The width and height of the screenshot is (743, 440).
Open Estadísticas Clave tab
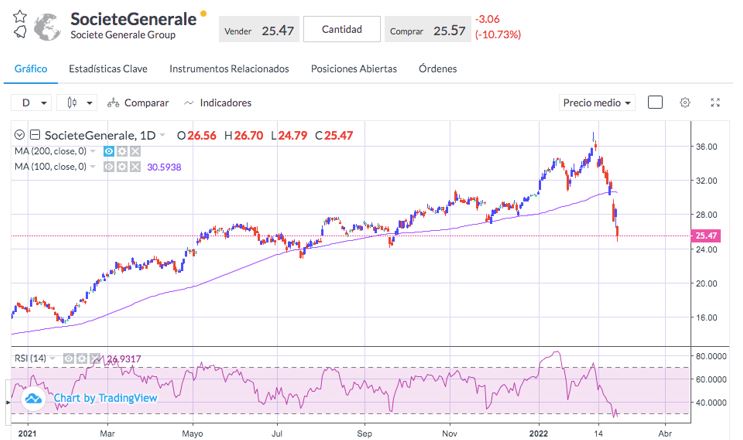point(108,69)
